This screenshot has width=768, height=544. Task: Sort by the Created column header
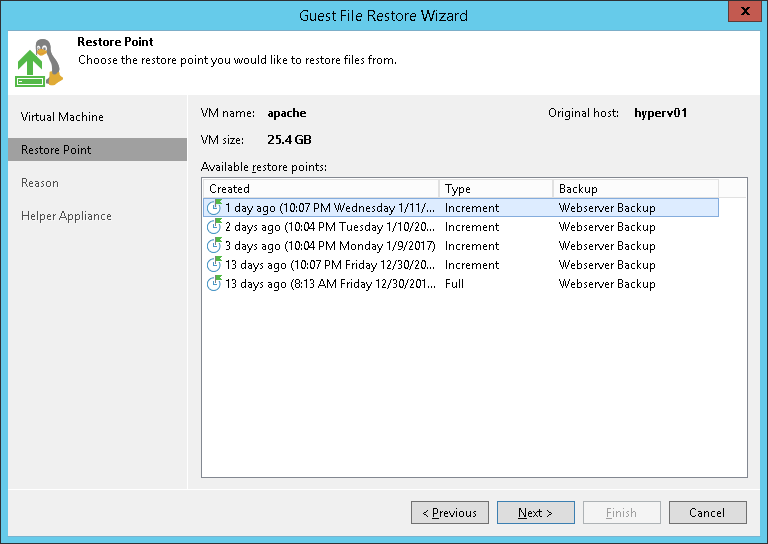click(x=321, y=189)
